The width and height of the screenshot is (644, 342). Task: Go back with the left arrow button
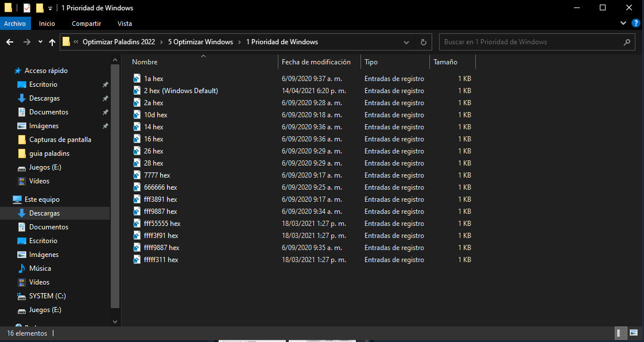10,42
